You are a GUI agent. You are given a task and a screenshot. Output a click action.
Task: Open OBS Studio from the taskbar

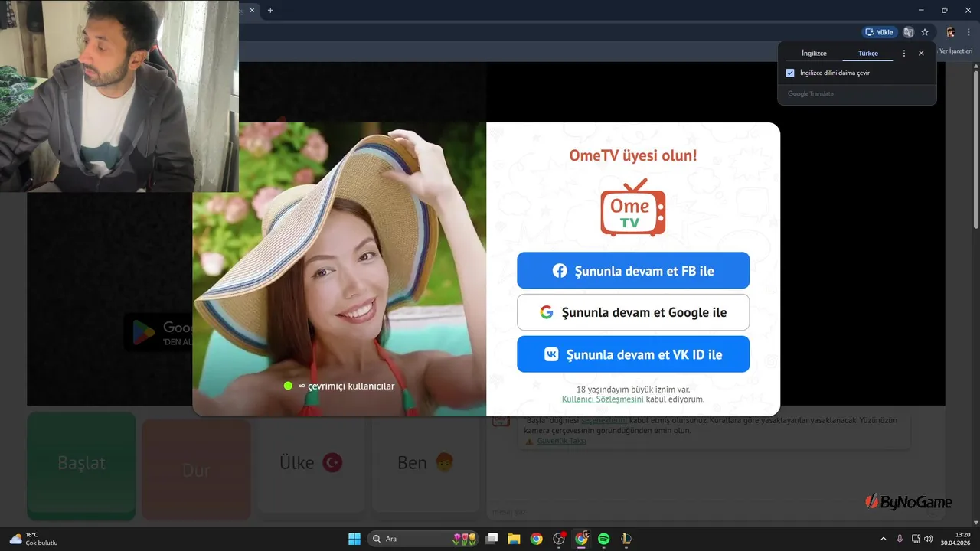tap(559, 539)
